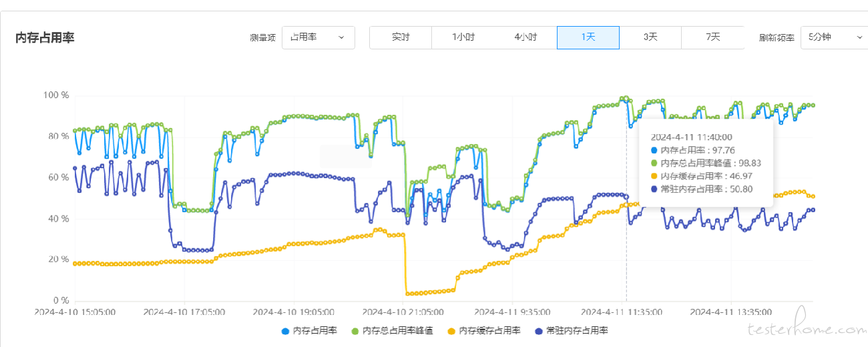Image resolution: width=868 pixels, height=347 pixels.
Task: Switch to the 3天 time range
Action: (650, 37)
